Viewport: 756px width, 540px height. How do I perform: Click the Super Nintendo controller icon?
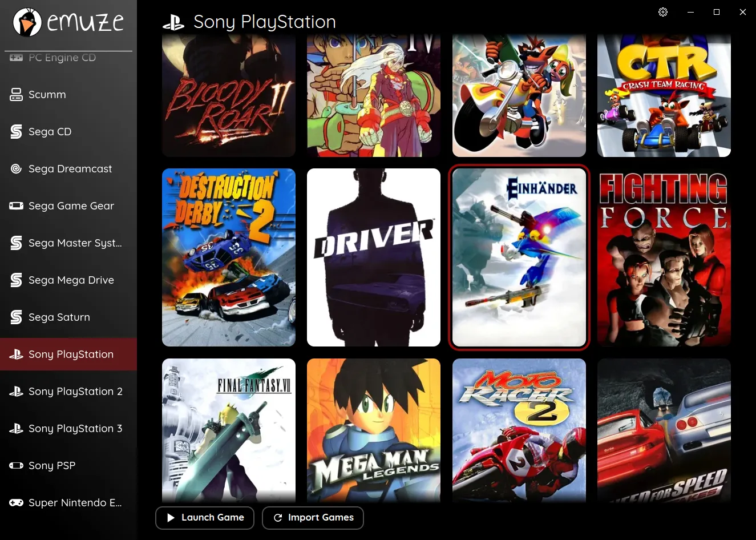click(16, 503)
